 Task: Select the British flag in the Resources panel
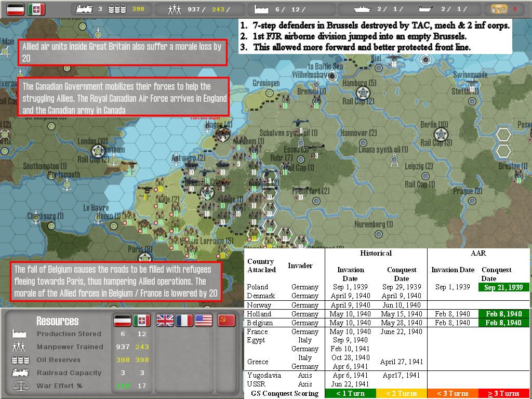[165, 320]
